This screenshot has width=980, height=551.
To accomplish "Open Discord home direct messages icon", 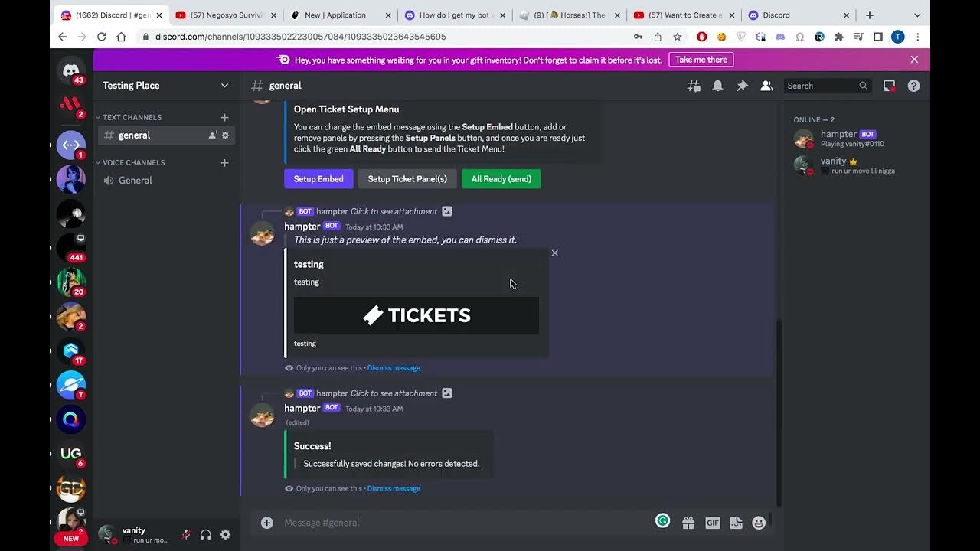I will [71, 70].
